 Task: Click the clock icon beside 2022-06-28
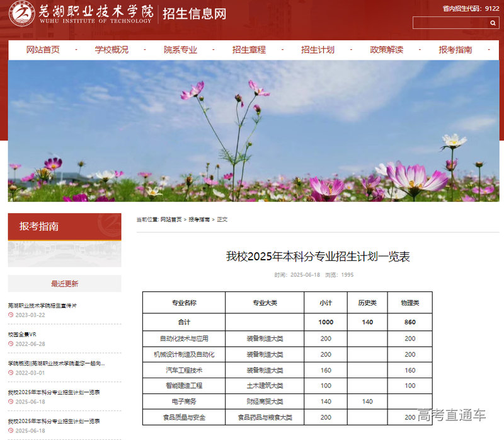pyautogui.click(x=11, y=344)
